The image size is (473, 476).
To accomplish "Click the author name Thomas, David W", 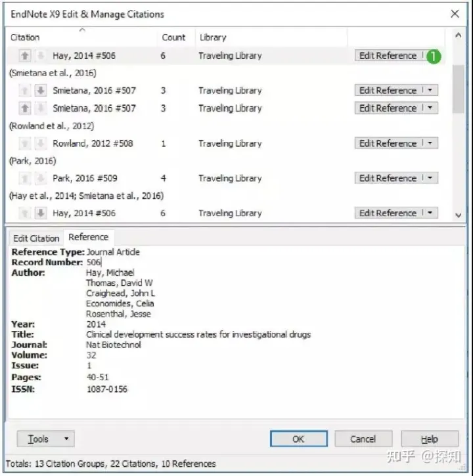I will tap(120, 283).
